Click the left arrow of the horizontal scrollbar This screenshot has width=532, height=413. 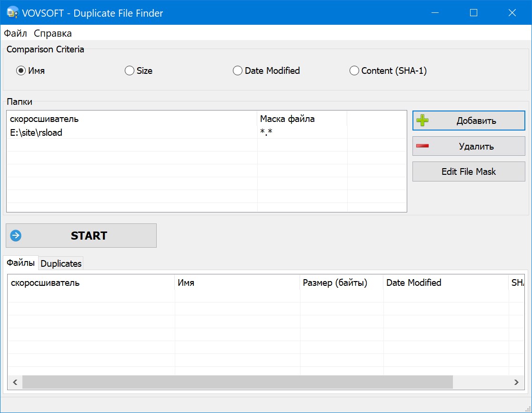coord(14,382)
